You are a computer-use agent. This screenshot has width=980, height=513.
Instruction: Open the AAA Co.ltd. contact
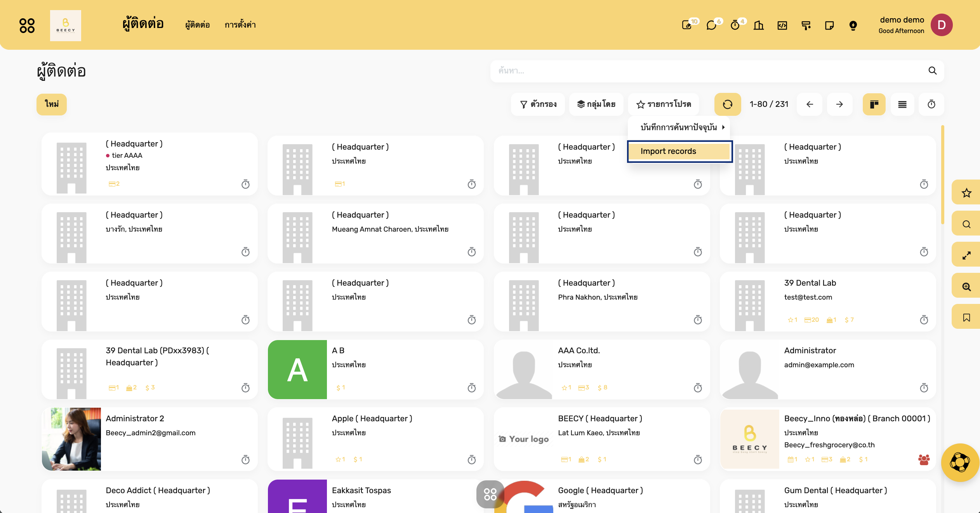(601, 370)
